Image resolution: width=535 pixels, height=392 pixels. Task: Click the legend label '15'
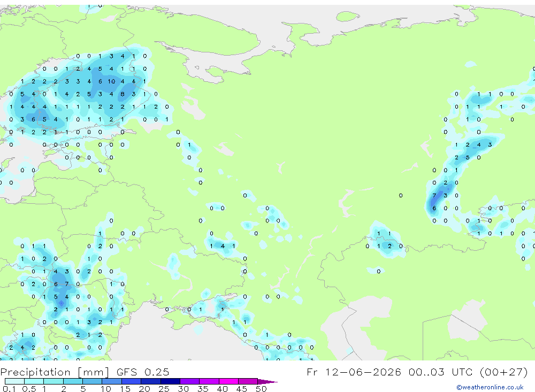coord(125,389)
